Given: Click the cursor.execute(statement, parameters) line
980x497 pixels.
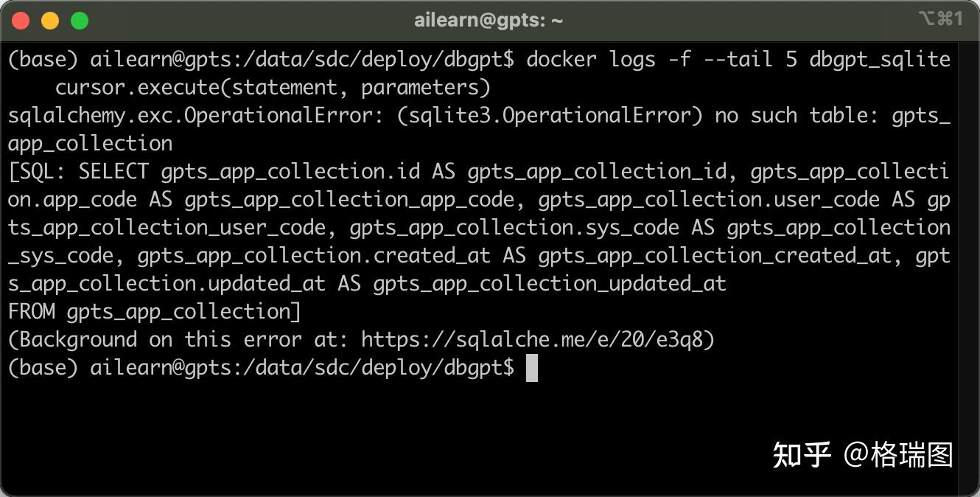Looking at the screenshot, I should pyautogui.click(x=273, y=87).
